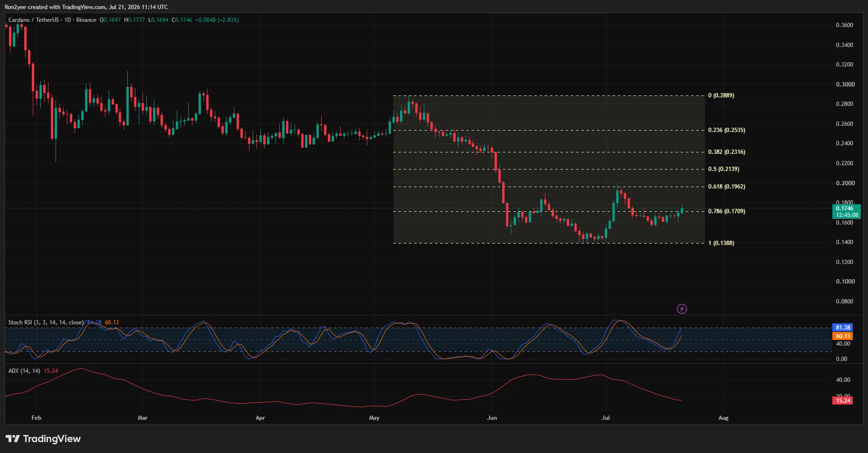
Task: Click the 0.3000 price scale label
Action: (x=844, y=85)
